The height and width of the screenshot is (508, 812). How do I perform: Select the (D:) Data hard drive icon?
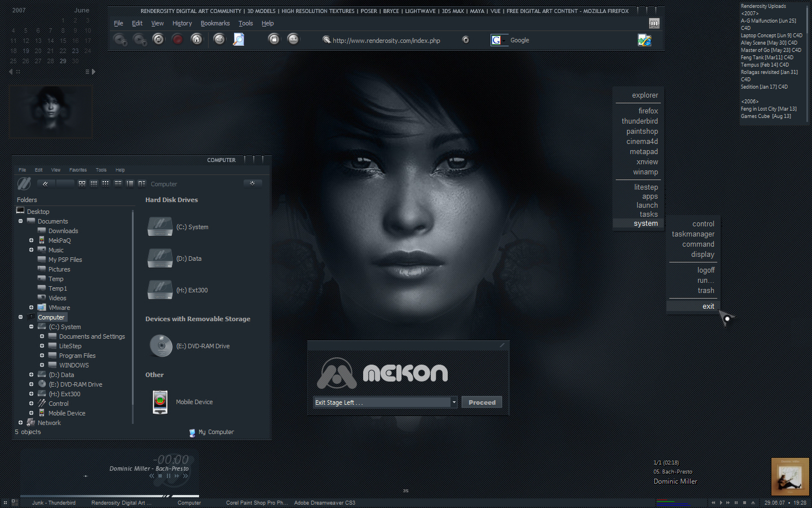(x=160, y=258)
